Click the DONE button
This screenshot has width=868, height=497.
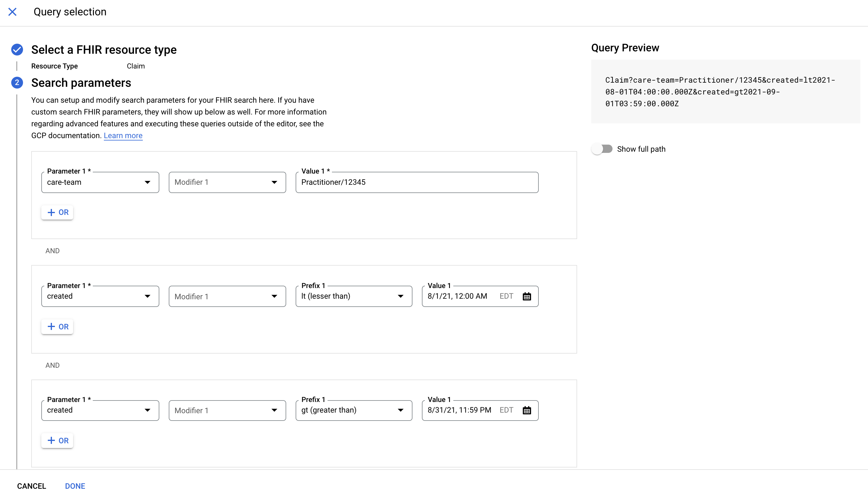[x=75, y=486]
